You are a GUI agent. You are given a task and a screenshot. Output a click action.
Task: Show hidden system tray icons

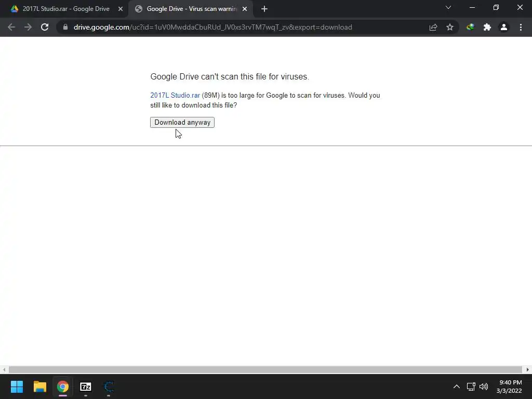(x=457, y=387)
